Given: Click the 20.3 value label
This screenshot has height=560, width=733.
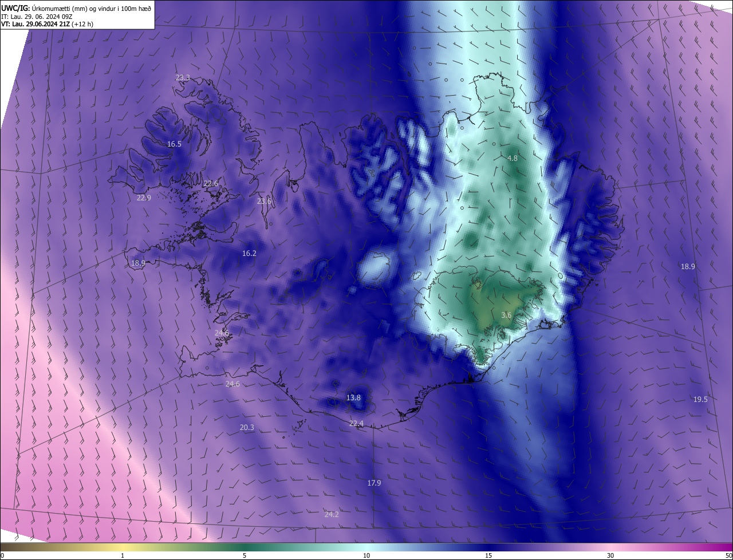Looking at the screenshot, I should point(247,428).
